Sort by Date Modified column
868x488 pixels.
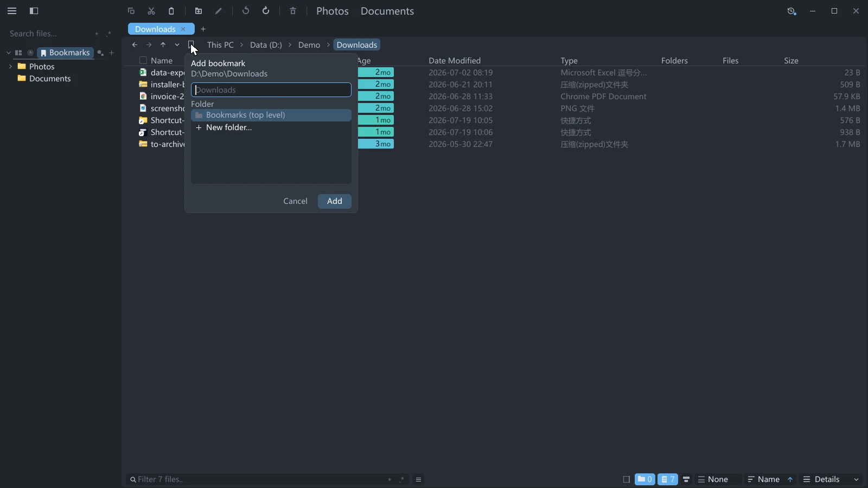pos(455,61)
